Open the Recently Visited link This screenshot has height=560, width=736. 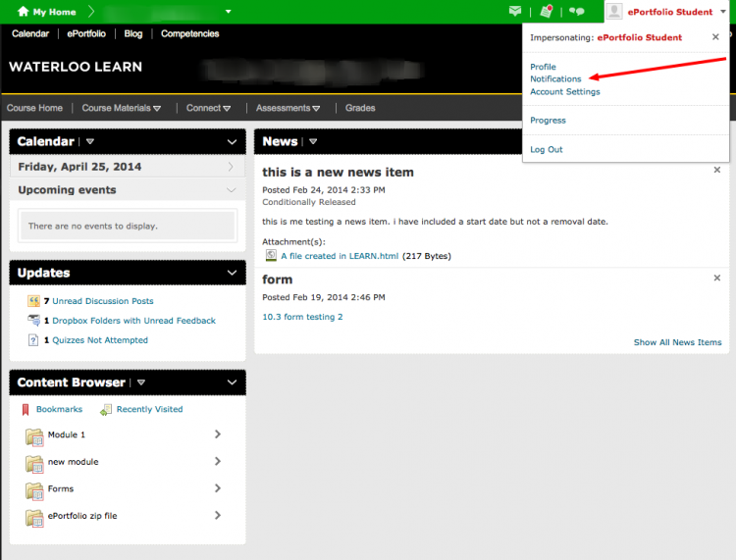click(150, 409)
